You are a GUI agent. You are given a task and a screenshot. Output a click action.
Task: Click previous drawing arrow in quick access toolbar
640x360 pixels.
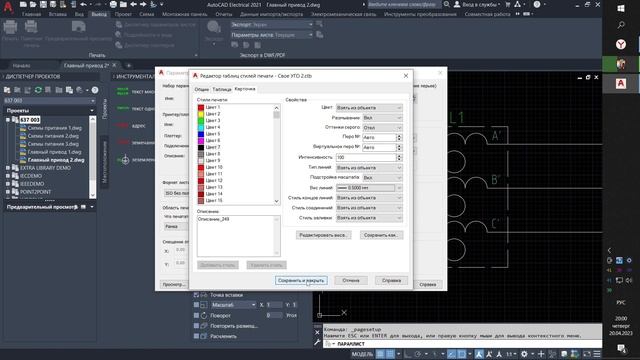coord(133,4)
